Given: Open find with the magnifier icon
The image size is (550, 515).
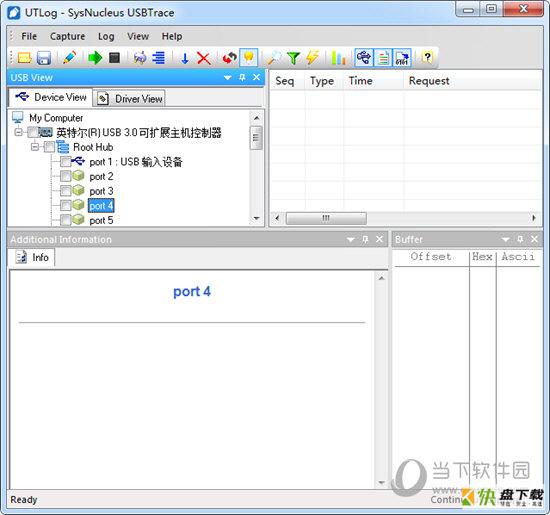Looking at the screenshot, I should tap(274, 58).
